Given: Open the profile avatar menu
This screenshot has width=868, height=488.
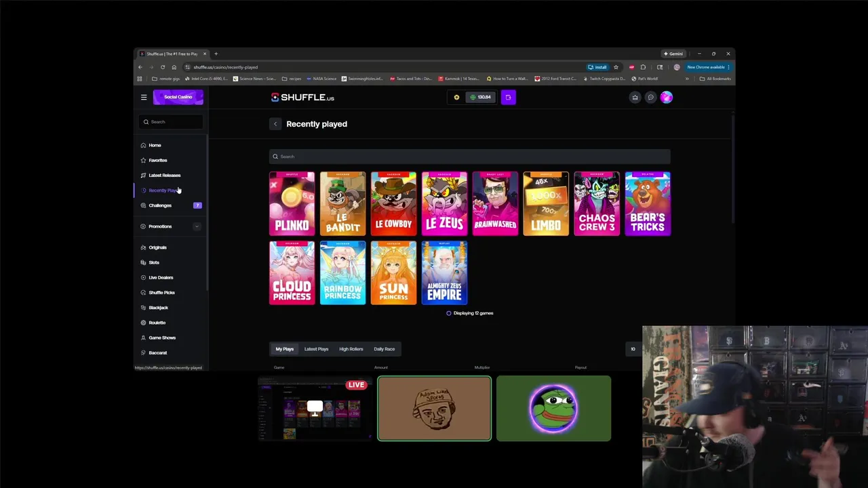Looking at the screenshot, I should point(667,98).
